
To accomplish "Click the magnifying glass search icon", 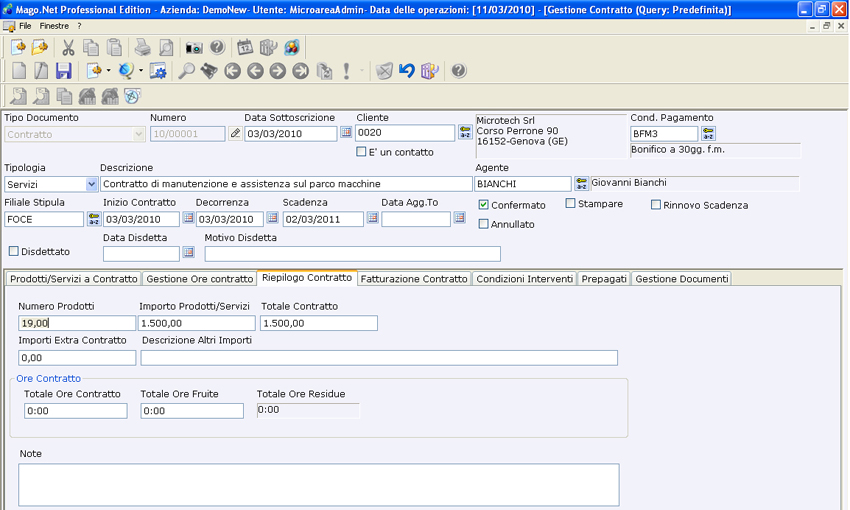I will coord(186,70).
